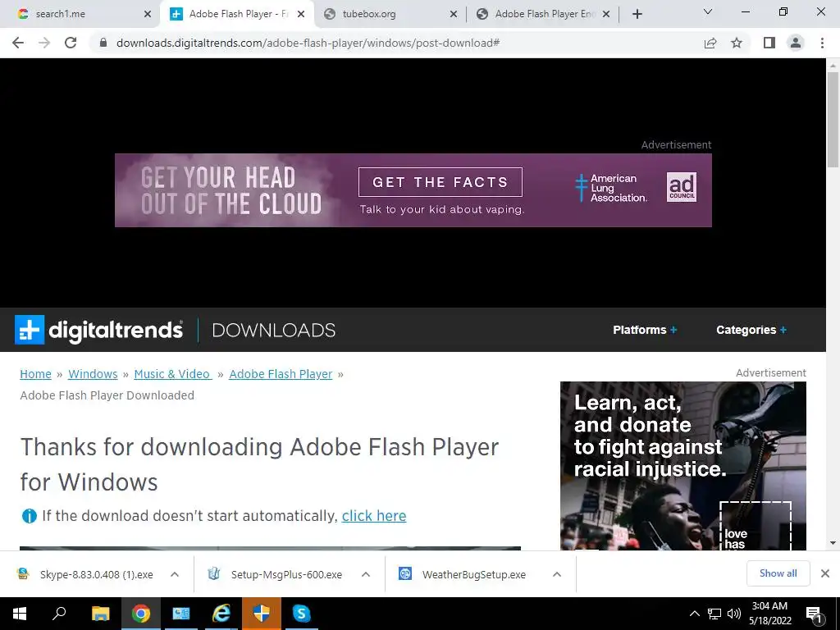
Task: Open the network tray icon
Action: coord(714,614)
